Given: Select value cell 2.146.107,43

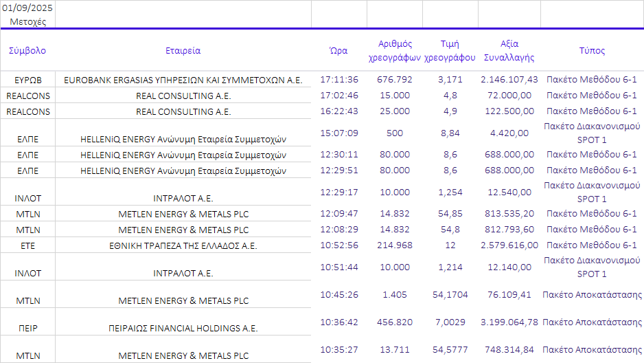Looking at the screenshot, I should click(x=509, y=79).
